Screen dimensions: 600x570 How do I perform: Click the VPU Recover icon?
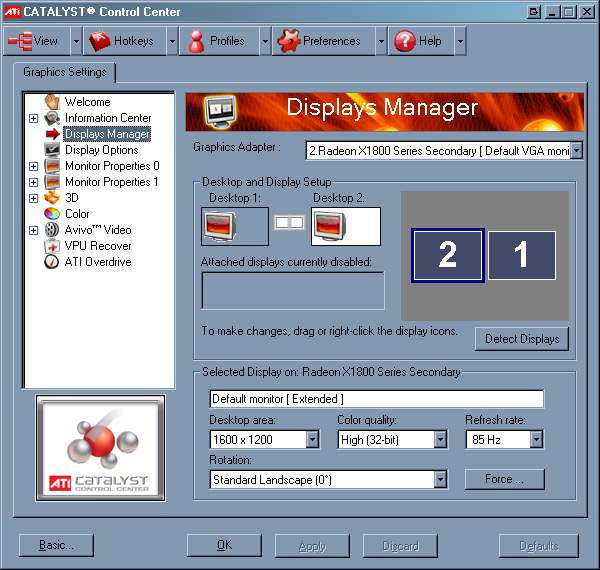[52, 246]
